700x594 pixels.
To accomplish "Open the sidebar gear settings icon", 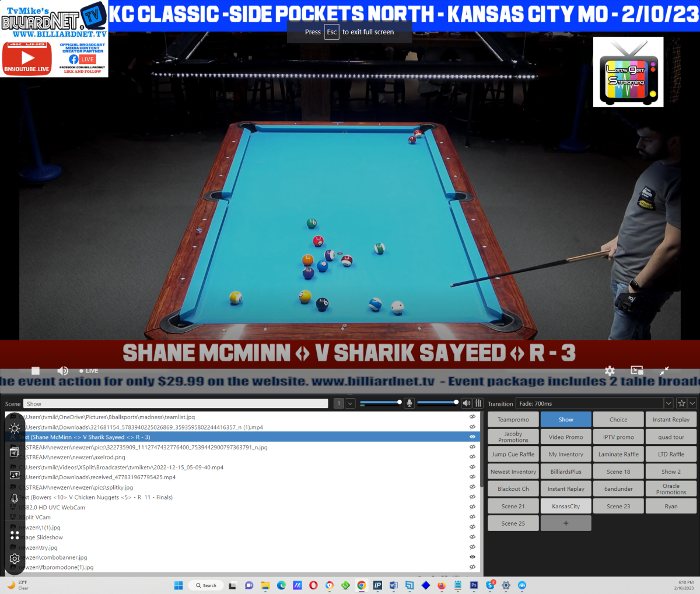I will pyautogui.click(x=15, y=558).
